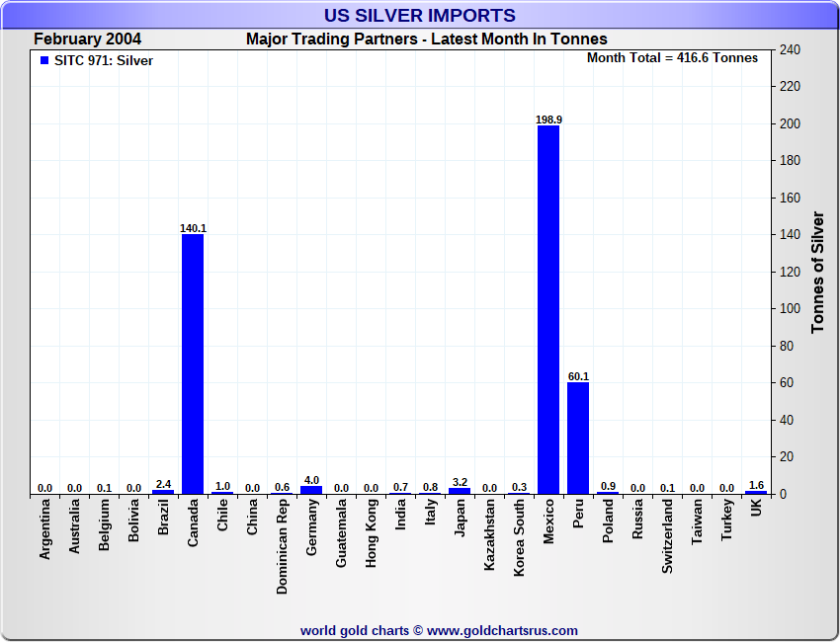
Task: Select the Dominican Rep x-axis label
Action: coord(283,546)
